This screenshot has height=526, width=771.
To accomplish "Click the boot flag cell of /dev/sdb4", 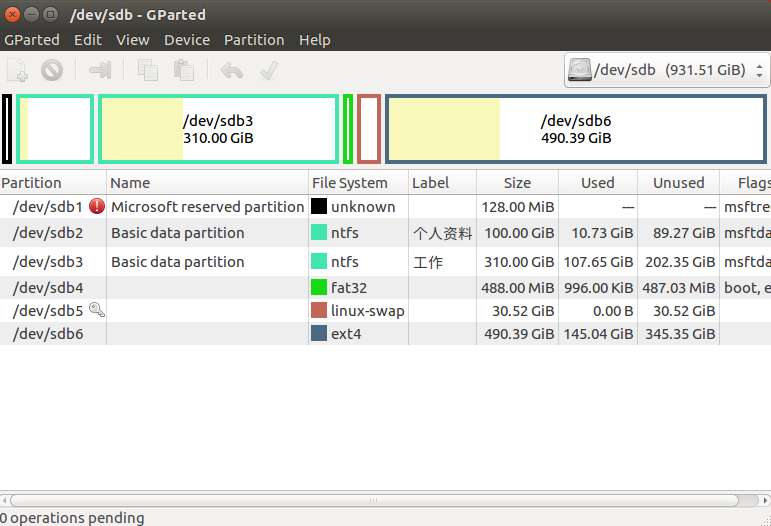I will tap(747, 288).
